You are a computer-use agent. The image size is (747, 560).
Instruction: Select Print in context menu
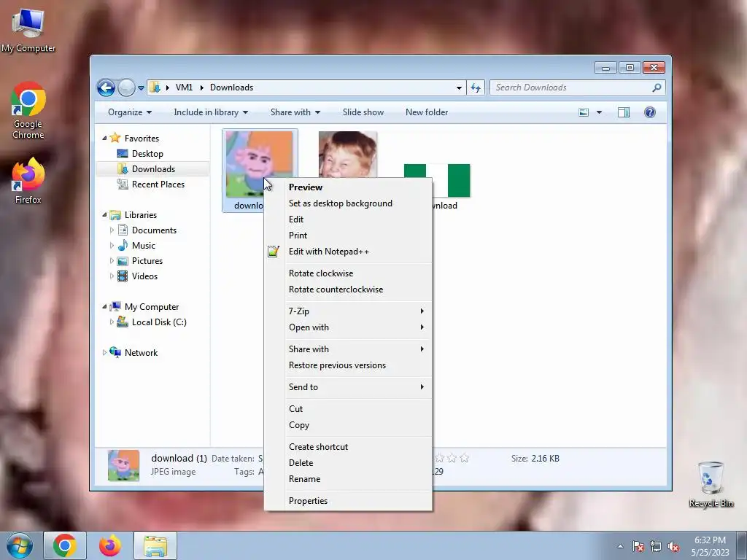[348, 236]
